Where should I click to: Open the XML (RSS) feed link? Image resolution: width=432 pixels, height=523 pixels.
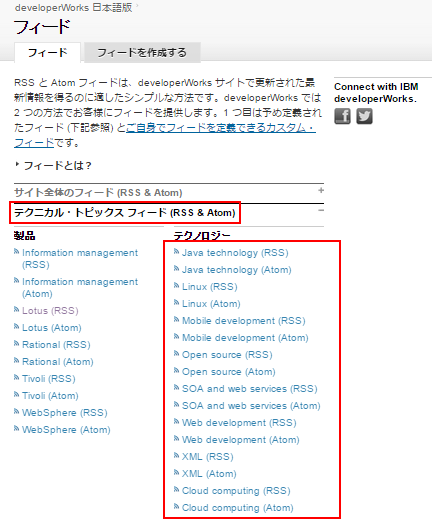click(x=207, y=457)
